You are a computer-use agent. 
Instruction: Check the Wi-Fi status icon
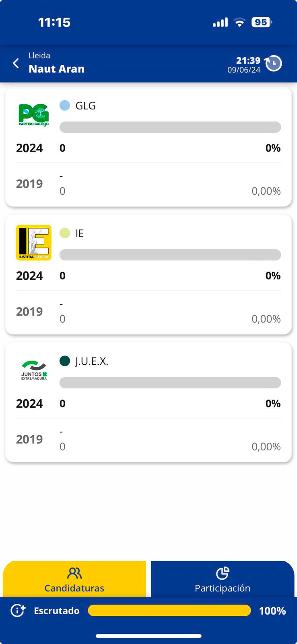pos(239,23)
